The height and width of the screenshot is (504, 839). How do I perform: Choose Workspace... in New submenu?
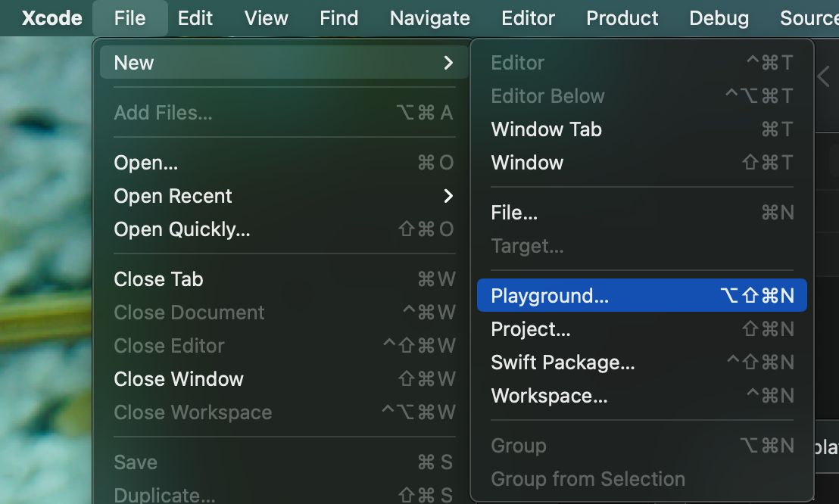click(641, 395)
